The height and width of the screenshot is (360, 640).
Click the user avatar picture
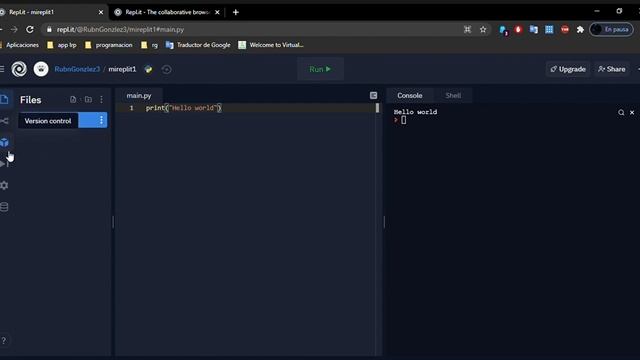coord(41,69)
